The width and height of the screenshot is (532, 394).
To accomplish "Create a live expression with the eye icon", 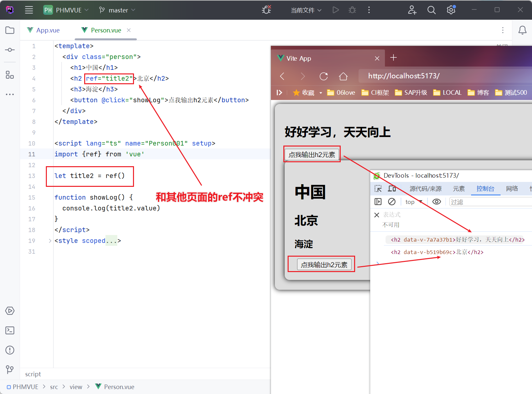I will 437,202.
